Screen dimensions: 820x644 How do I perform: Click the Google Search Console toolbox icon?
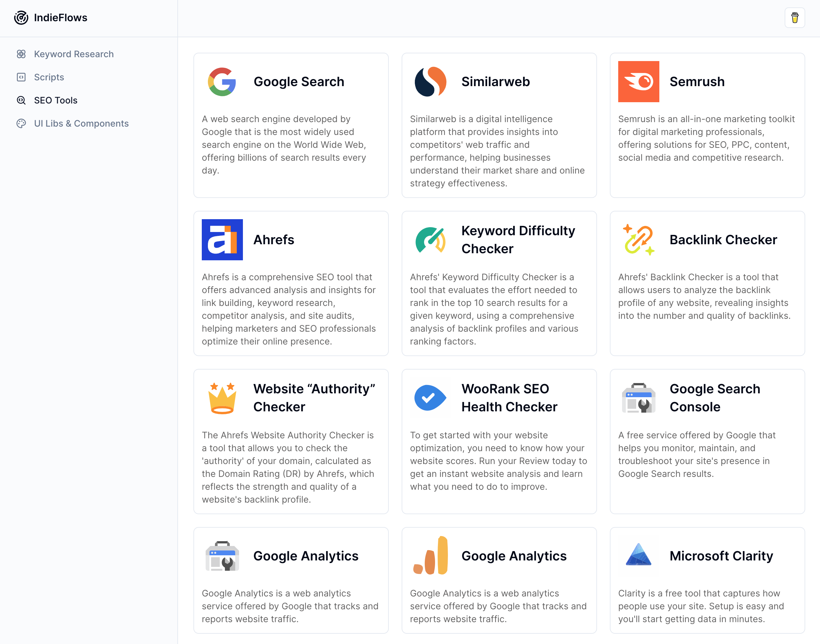pos(638,398)
